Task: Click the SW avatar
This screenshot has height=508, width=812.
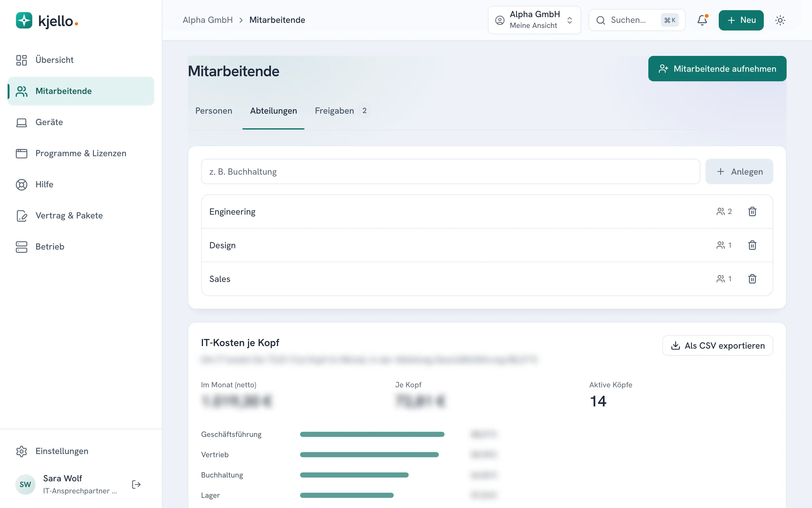Action: coord(25,484)
